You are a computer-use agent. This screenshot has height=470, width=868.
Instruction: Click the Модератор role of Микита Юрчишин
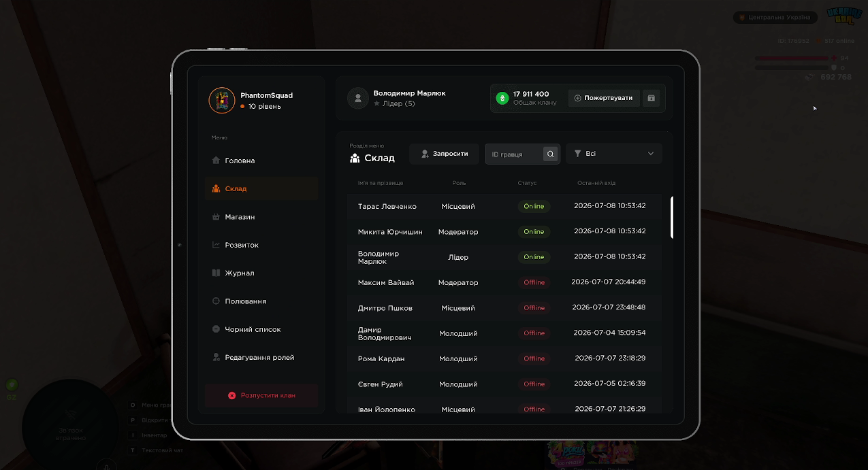[x=458, y=232]
